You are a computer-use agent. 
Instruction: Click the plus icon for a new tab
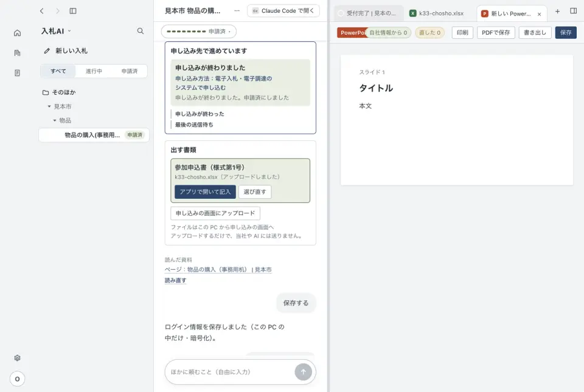pos(557,12)
